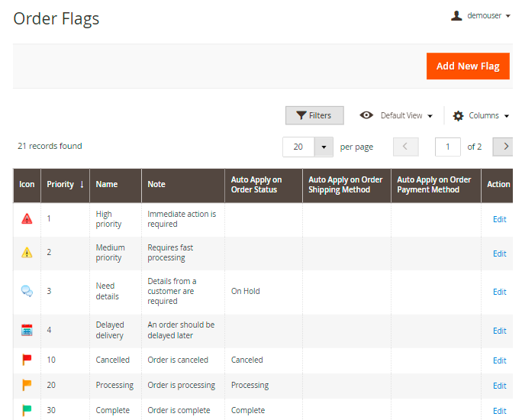Image resolution: width=522 pixels, height=420 pixels.
Task: Click the green flag Complete icon
Action: [27, 410]
